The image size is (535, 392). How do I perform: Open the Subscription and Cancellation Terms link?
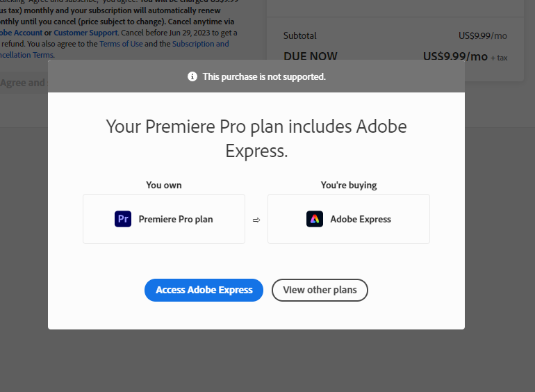pyautogui.click(x=200, y=44)
